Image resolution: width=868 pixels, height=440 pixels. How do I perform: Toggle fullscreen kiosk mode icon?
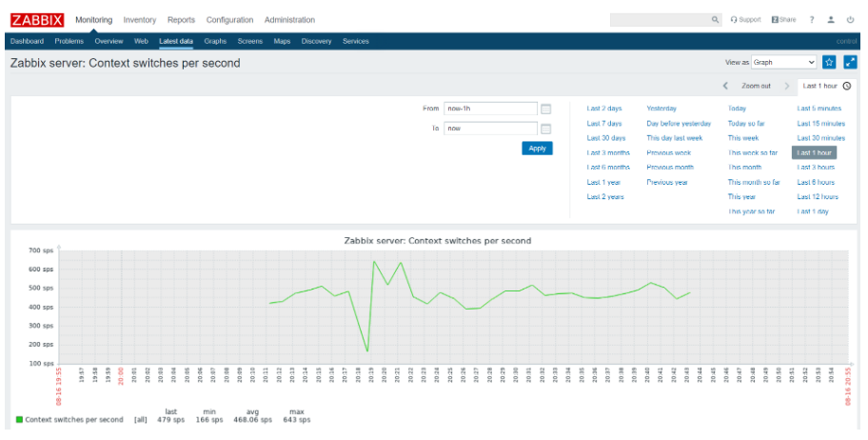pyautogui.click(x=850, y=63)
